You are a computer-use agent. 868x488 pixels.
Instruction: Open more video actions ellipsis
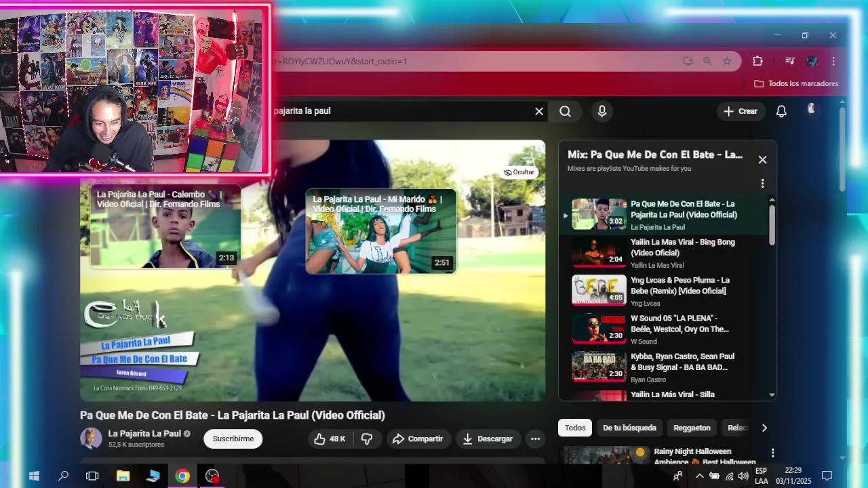tap(535, 439)
